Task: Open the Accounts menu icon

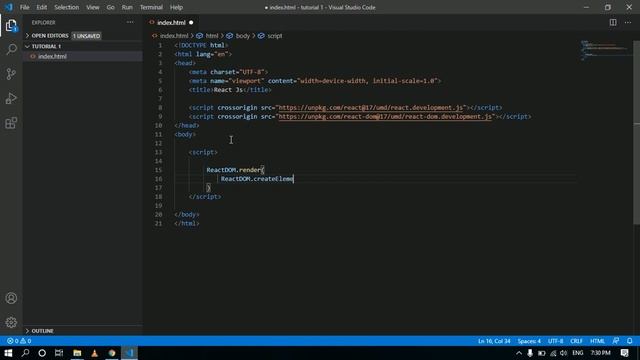Action: 11,298
